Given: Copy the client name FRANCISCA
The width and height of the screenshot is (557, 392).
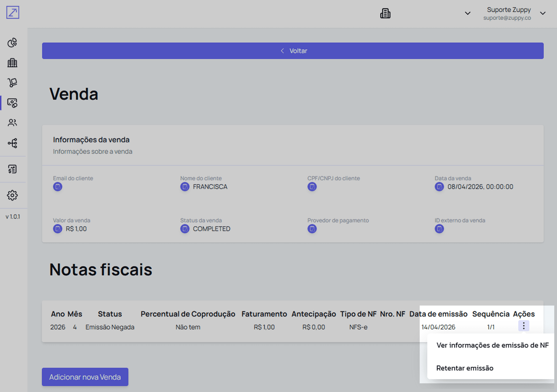Looking at the screenshot, I should [185, 187].
